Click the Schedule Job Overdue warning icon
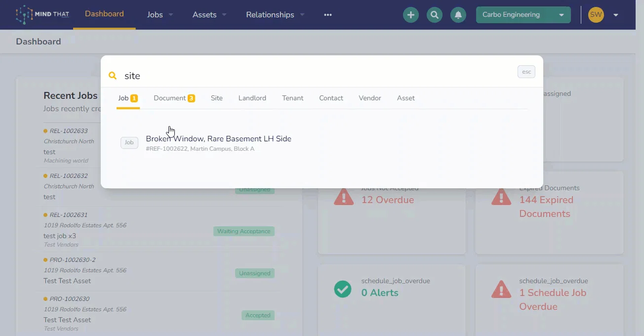The image size is (644, 336). (501, 289)
